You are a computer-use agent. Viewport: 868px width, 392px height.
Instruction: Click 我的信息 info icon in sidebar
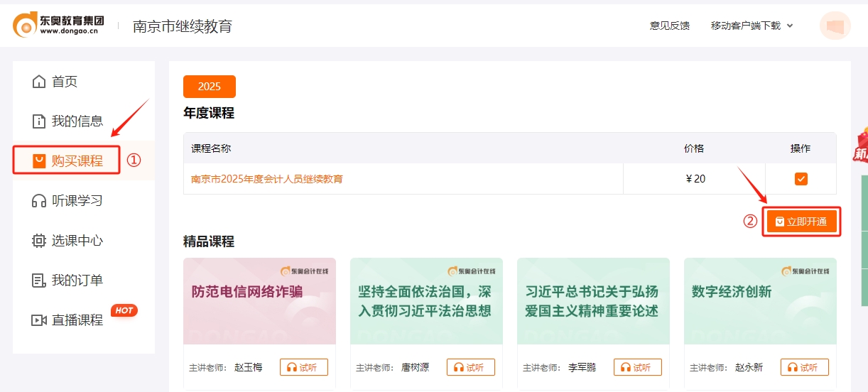pos(39,121)
